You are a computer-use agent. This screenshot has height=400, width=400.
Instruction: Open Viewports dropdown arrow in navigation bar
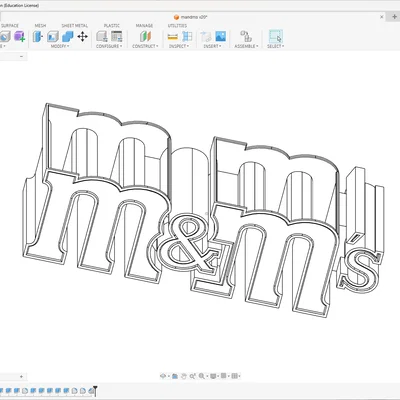(239, 376)
